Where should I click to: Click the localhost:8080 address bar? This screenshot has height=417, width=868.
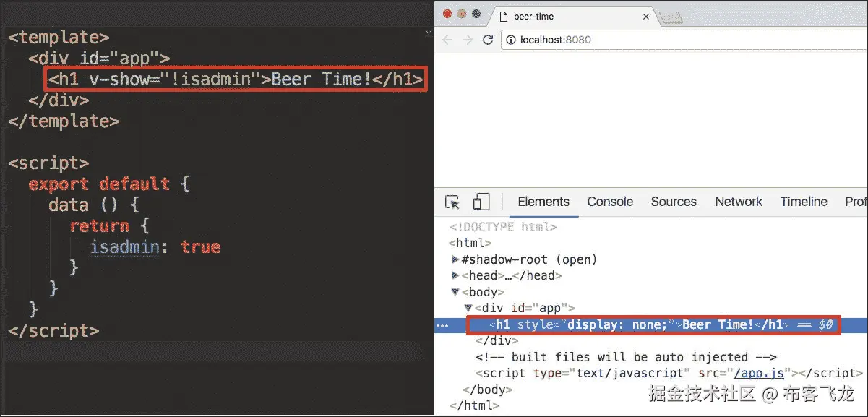[683, 40]
